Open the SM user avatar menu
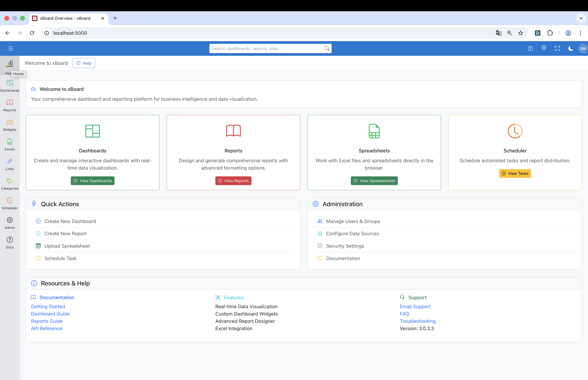588x380 pixels. coord(583,48)
